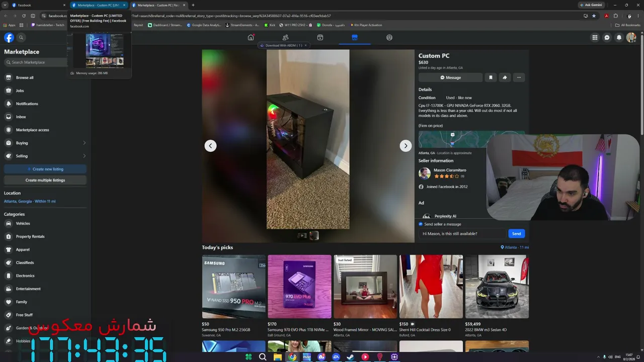Screen dimensions: 644x362
Task: Open Samsung 950 Pro M.2 256GB listing
Action: (233, 296)
